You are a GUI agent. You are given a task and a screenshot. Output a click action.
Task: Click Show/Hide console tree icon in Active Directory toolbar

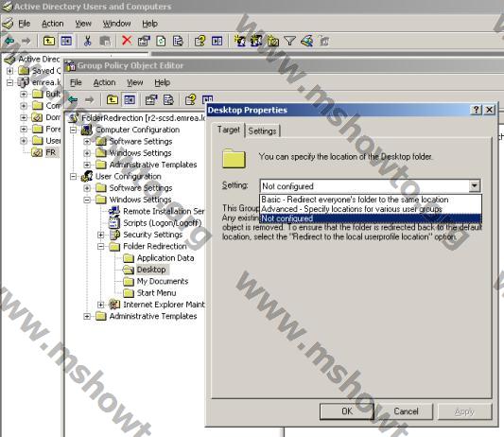[66, 41]
